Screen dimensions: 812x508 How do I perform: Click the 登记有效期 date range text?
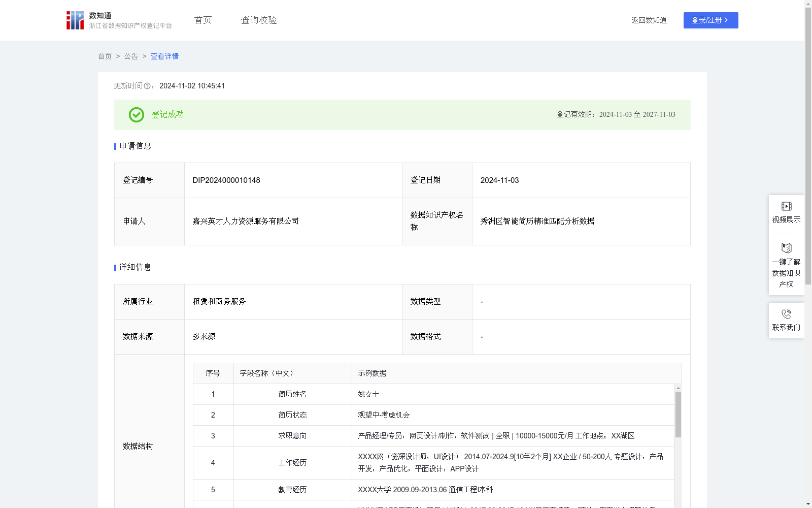click(x=616, y=115)
